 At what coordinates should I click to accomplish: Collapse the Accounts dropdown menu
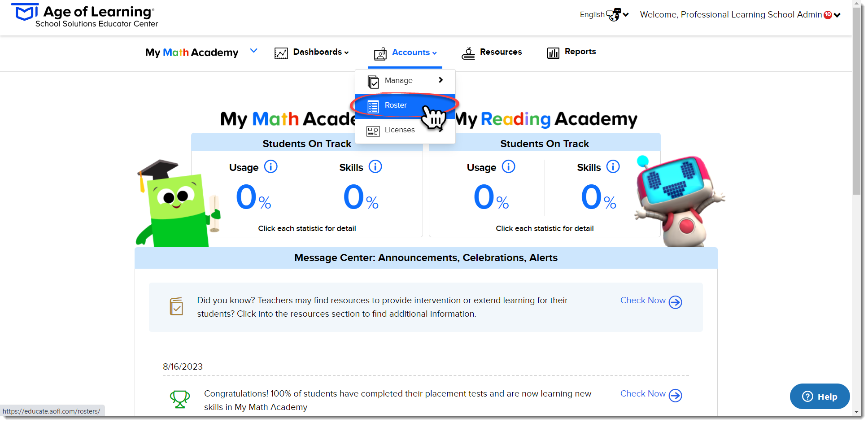414,52
